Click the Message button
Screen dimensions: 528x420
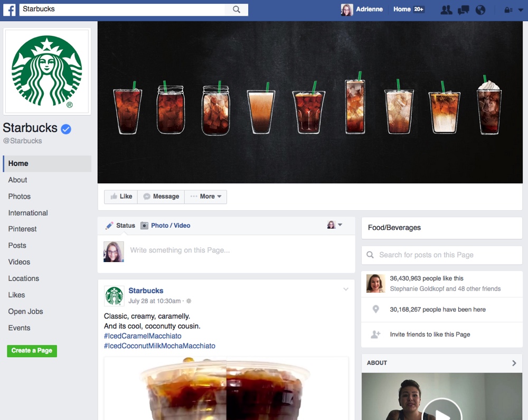coord(161,197)
